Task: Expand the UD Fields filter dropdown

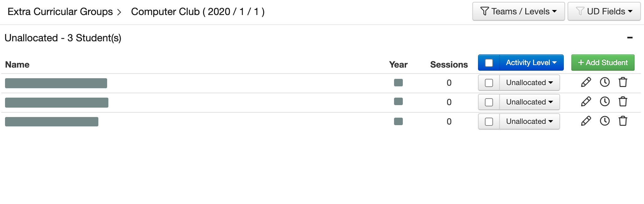Action: point(604,12)
